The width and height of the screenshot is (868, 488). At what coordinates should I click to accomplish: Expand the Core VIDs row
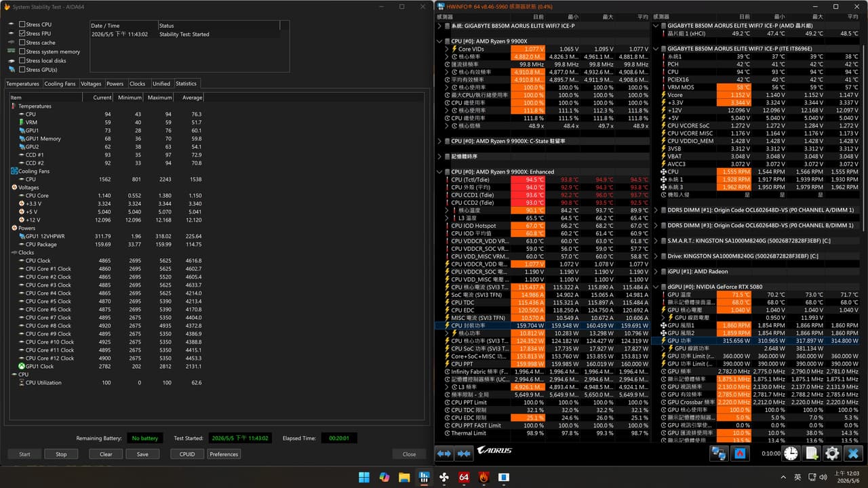446,49
